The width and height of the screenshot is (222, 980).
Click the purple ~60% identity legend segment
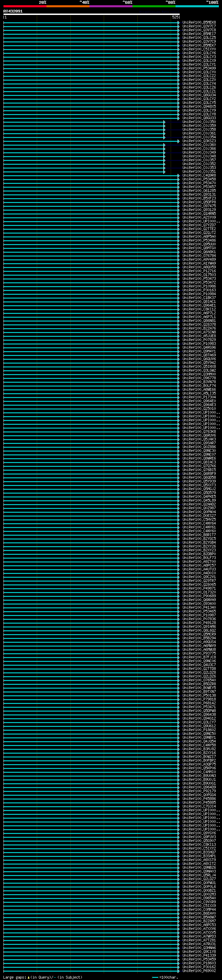[x=111, y=6]
